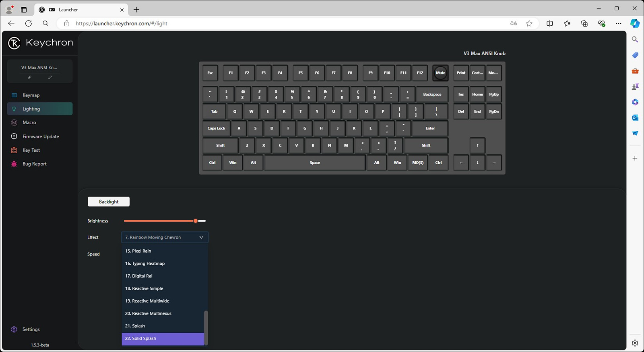This screenshot has height=352, width=644.
Task: Click the Backlight tab button
Action: pos(109,202)
